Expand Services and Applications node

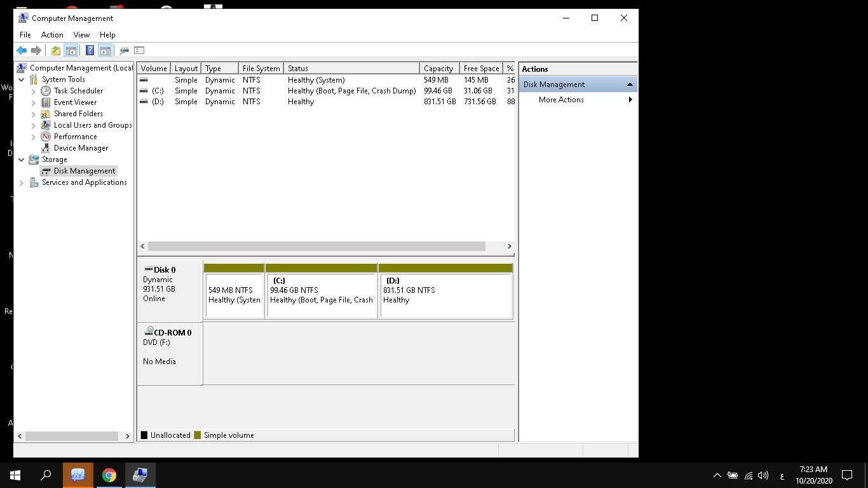point(22,182)
